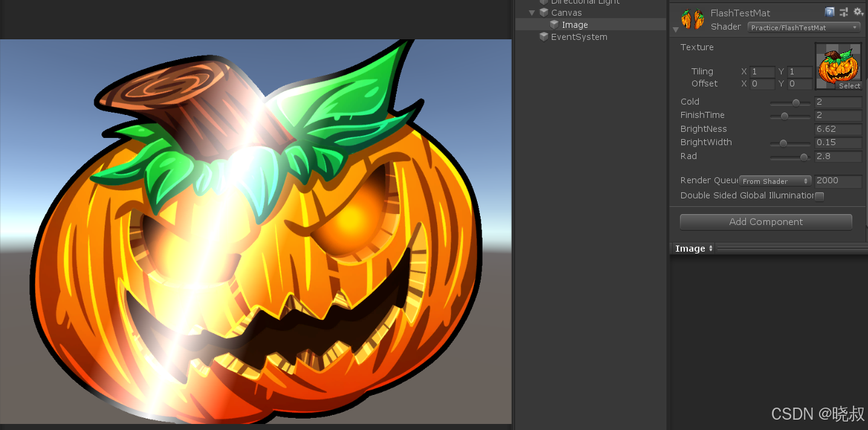
Task: Click the EventSystem cube icon
Action: coord(544,37)
